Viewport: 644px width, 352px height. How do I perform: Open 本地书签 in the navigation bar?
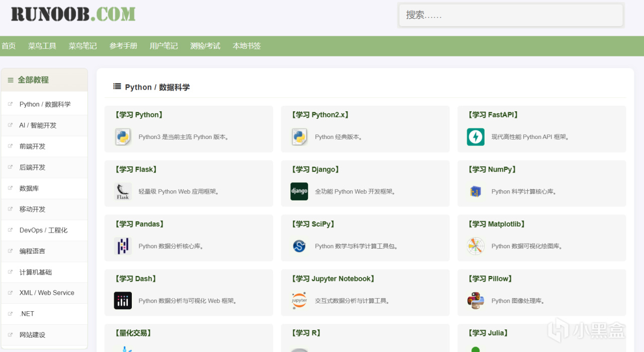[247, 46]
